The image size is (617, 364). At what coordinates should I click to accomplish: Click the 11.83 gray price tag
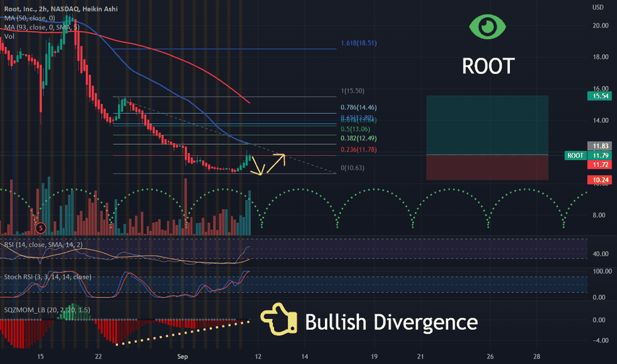(600, 146)
